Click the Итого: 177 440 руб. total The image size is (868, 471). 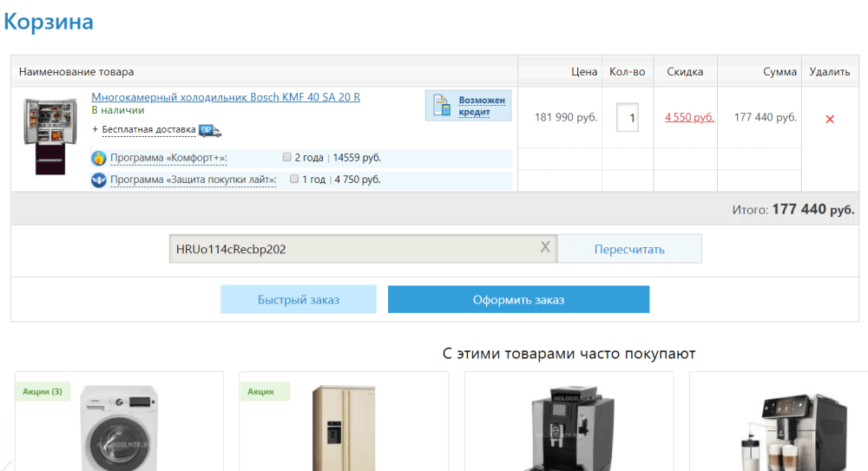point(793,209)
